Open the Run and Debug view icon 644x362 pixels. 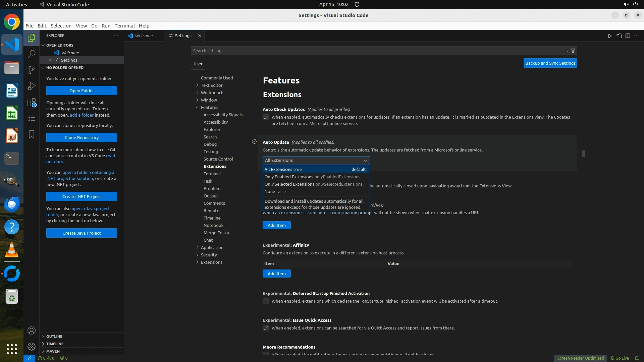tap(32, 86)
